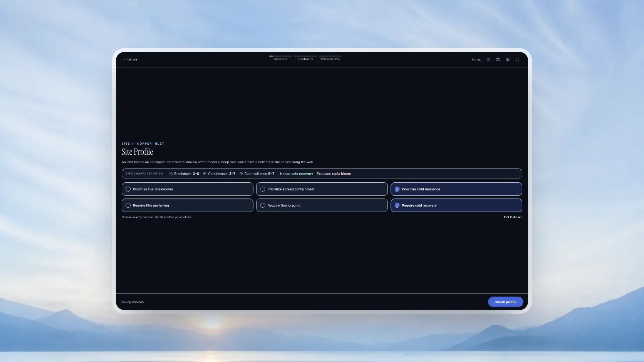Click the '2 of 2 chosen' counter

(x=513, y=217)
